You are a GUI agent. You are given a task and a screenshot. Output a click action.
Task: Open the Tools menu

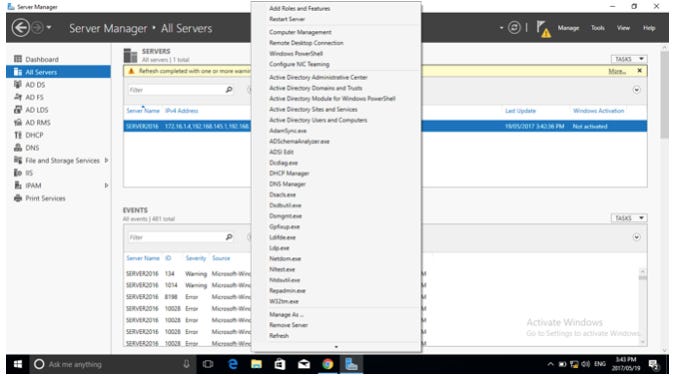[597, 28]
